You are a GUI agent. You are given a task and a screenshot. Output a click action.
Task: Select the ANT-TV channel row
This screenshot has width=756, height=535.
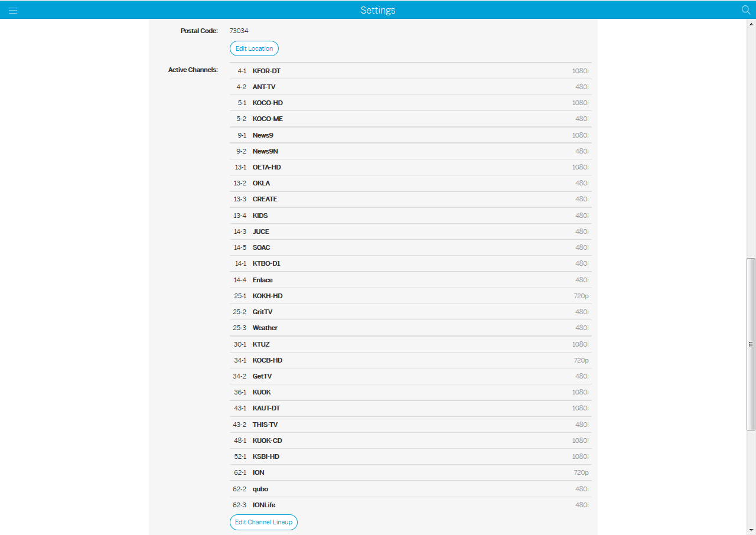[x=410, y=87]
